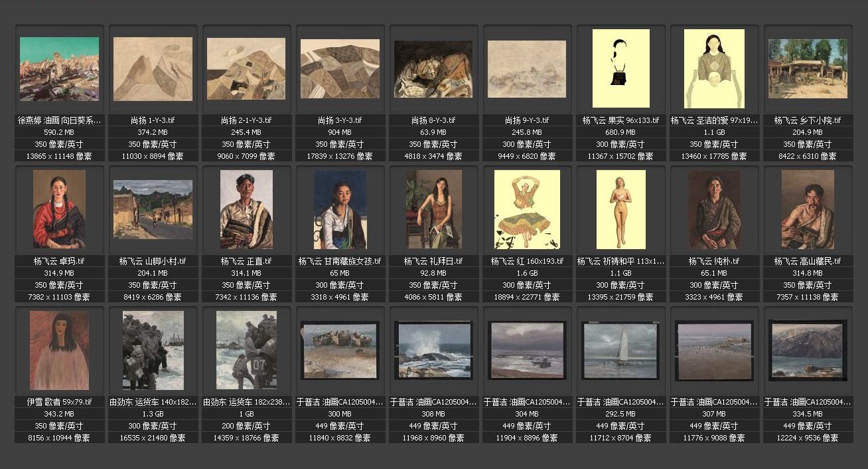Select the 杨飞云 圣洁的爱 thumbnail

click(714, 68)
